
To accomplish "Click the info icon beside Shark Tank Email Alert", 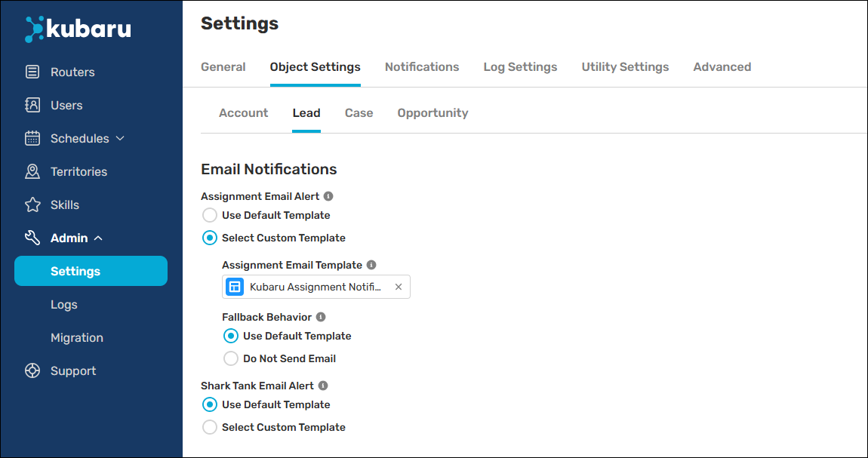I will [x=323, y=386].
